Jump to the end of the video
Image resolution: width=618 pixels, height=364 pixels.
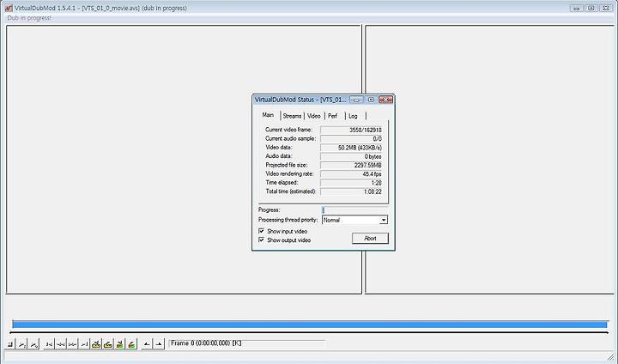[84, 344]
